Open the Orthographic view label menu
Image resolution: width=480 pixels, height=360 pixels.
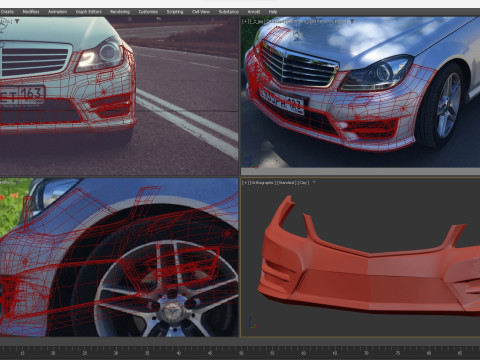263,183
